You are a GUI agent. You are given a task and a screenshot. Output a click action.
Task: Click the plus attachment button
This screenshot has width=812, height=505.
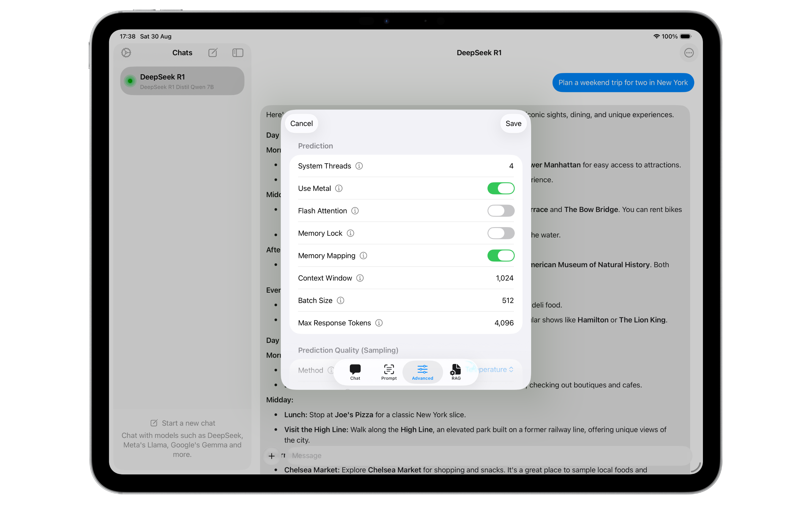[x=271, y=456]
